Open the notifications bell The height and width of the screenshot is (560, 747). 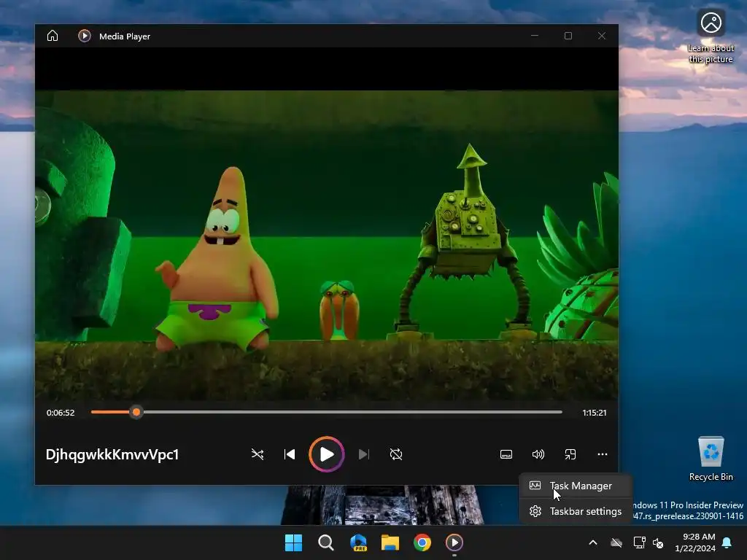coord(727,542)
